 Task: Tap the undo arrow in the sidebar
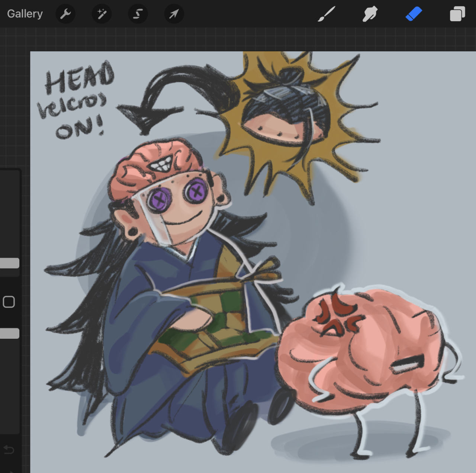(9, 450)
